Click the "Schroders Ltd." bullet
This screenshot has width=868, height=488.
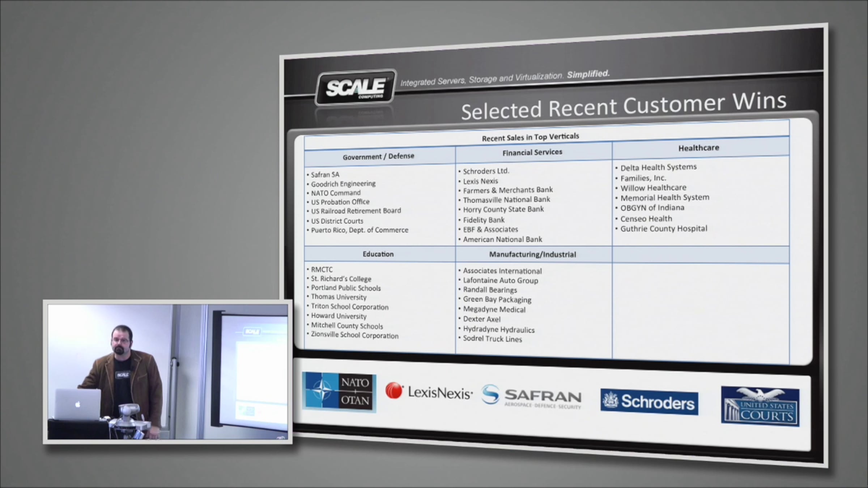[486, 171]
